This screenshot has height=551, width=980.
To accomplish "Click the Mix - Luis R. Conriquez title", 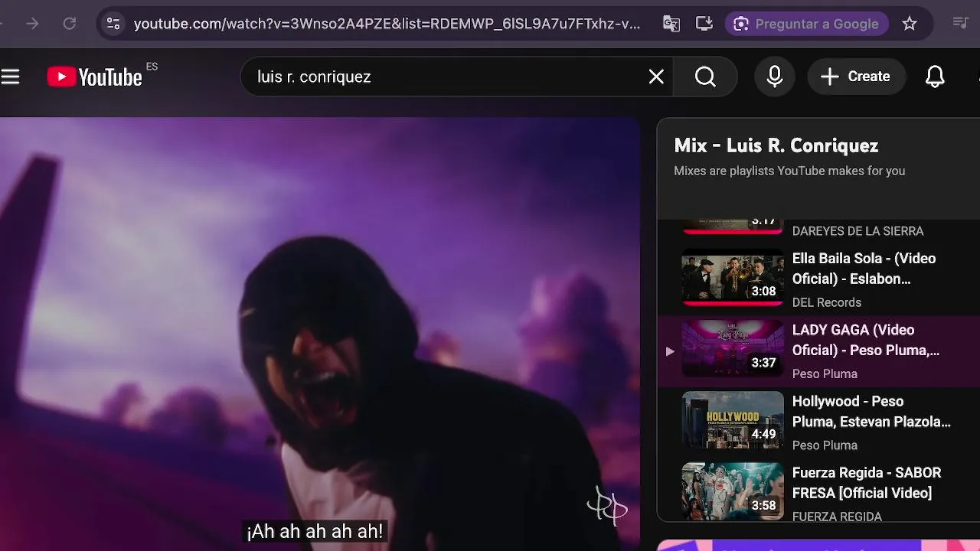I will 776,145.
